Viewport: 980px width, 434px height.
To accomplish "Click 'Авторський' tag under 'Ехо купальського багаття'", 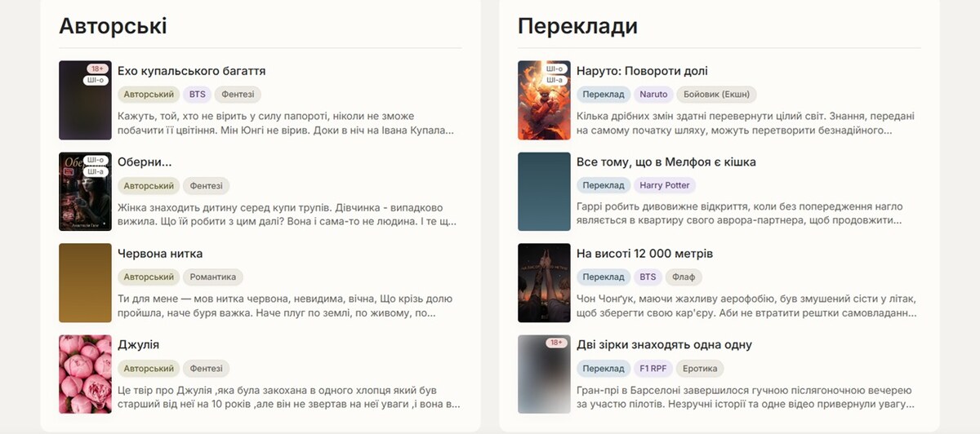I will click(x=149, y=95).
